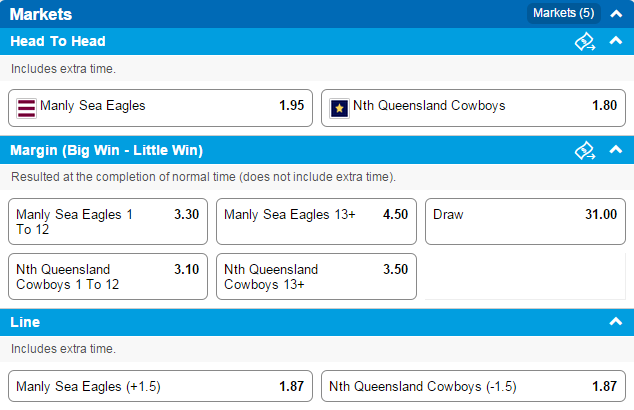Choose Nth Queensland Cowboys 1 To 12
The width and height of the screenshot is (634, 410).
tap(108, 277)
